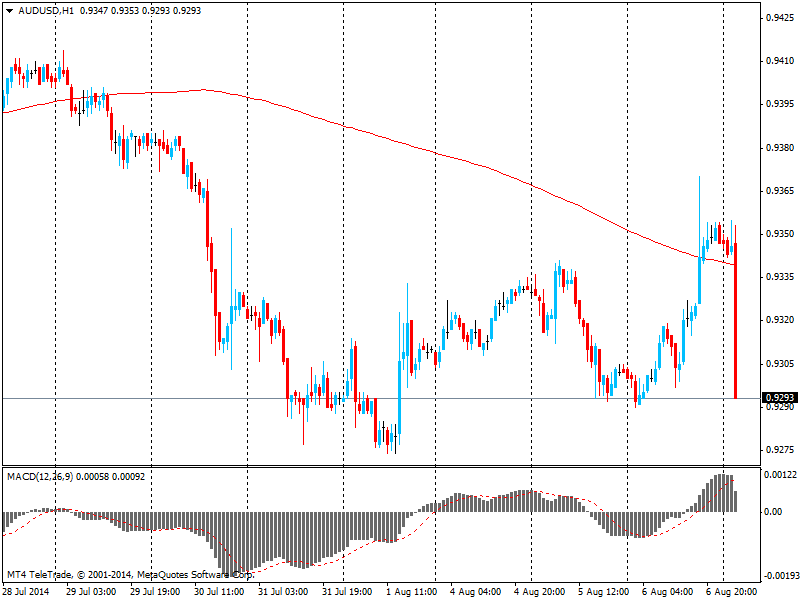Click the 31 Jul 19:00 time label
Viewport: 800px width, 600px height.
coord(347,591)
